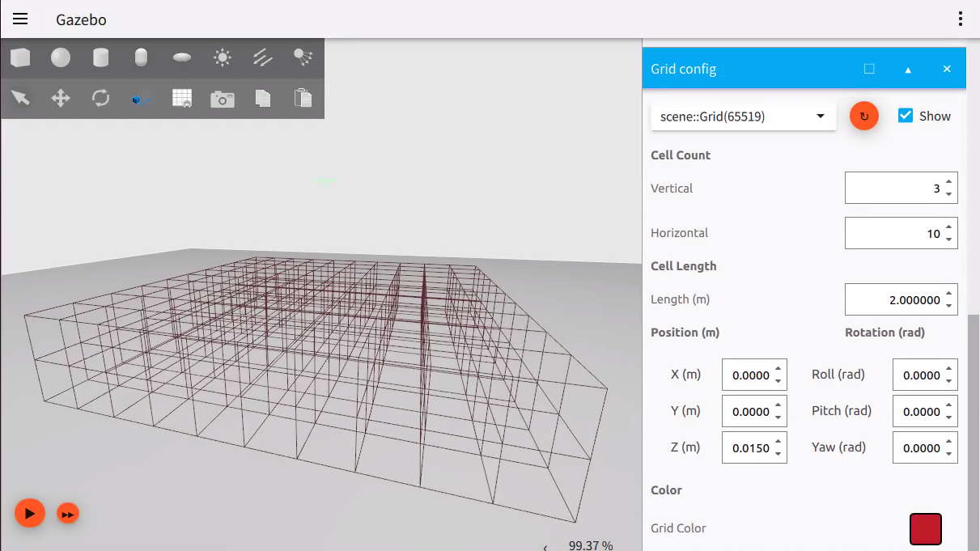Viewport: 980px width, 551px height.
Task: Open the Grid Color swatch
Action: click(926, 528)
